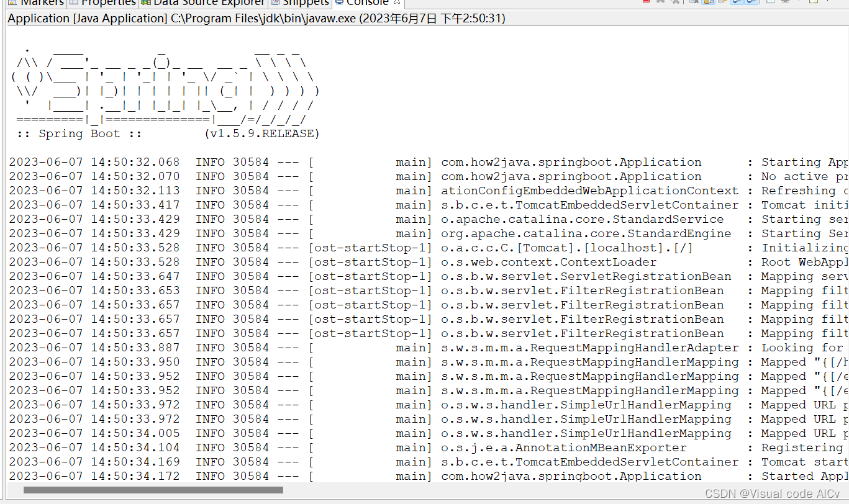Remove all terminated launches

tap(676, 2)
